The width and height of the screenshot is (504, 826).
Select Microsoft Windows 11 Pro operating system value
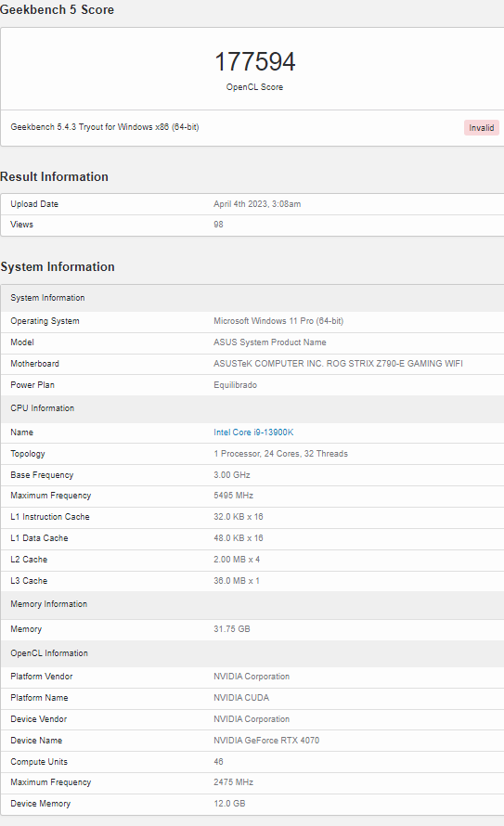pyautogui.click(x=278, y=321)
